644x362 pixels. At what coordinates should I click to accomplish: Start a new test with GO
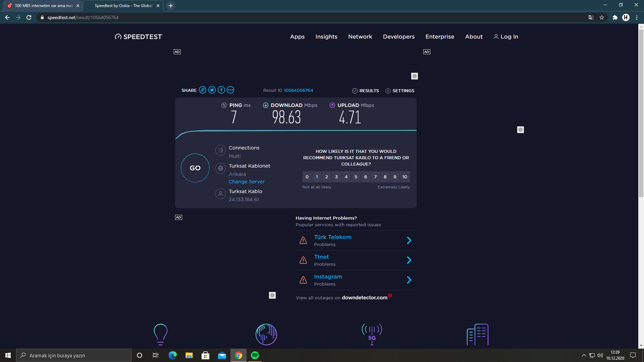[x=195, y=168]
